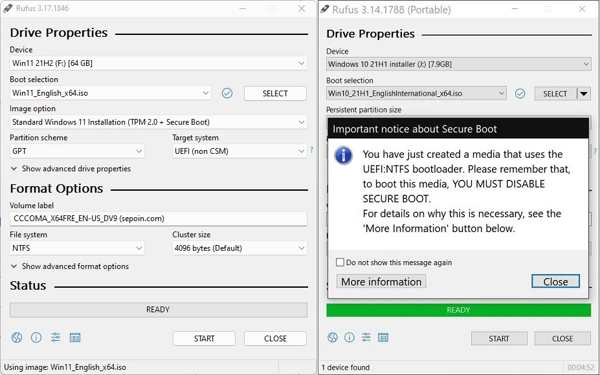
Task: Tick 'Do not show this message again'
Action: [340, 262]
